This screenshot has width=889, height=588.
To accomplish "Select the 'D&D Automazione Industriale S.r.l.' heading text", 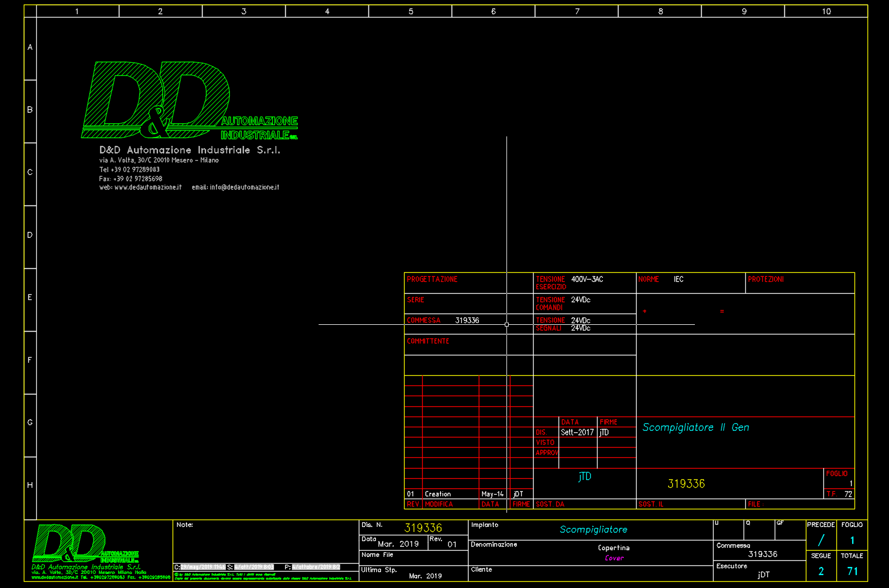I will click(x=190, y=150).
